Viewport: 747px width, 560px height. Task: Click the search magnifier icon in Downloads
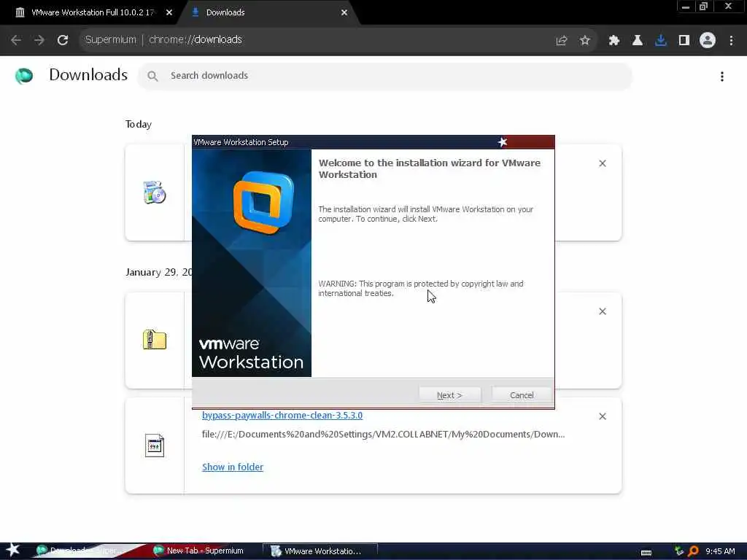152,76
